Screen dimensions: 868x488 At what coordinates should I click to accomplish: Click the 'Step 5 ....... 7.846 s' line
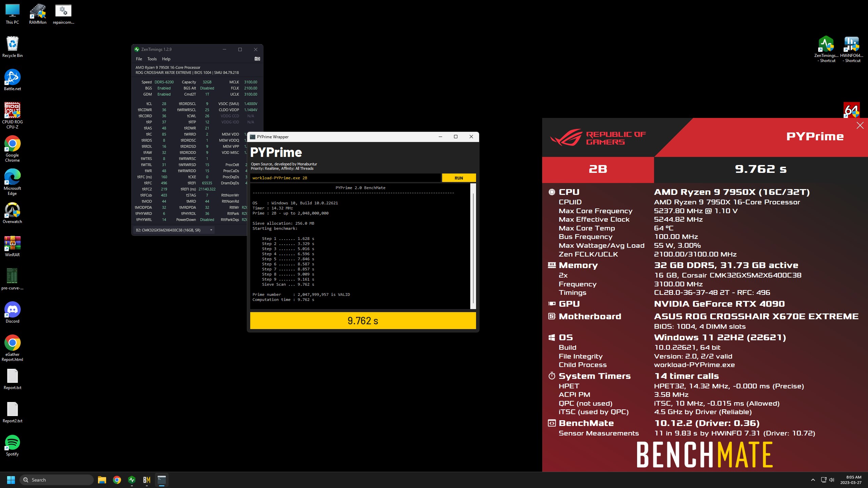point(288,259)
